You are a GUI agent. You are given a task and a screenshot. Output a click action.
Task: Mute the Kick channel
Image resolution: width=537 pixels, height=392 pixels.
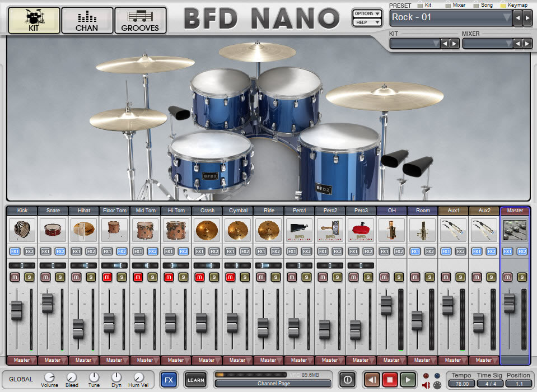click(15, 277)
